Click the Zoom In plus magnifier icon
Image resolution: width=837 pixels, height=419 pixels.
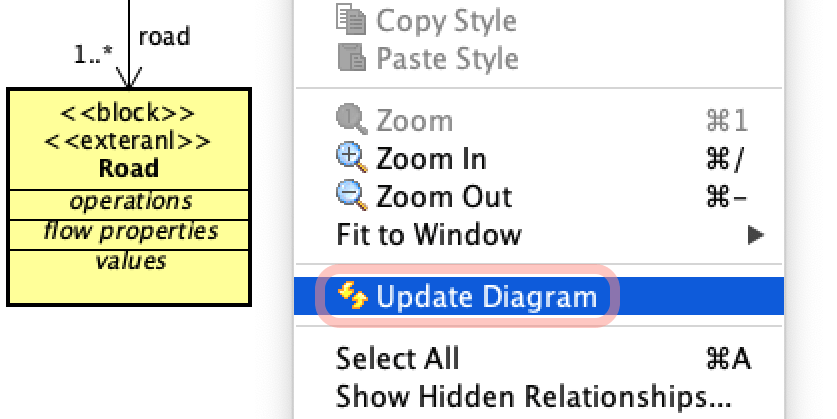coord(352,158)
